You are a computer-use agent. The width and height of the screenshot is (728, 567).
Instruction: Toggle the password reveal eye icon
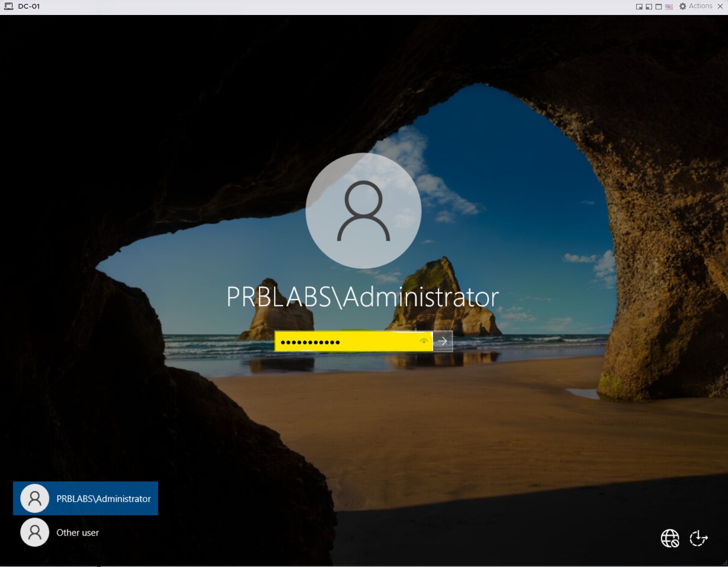[x=424, y=341]
